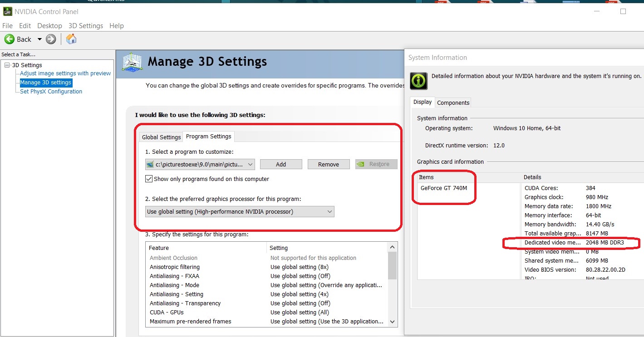Open 'Adjust image settings with preview'

[x=65, y=73]
